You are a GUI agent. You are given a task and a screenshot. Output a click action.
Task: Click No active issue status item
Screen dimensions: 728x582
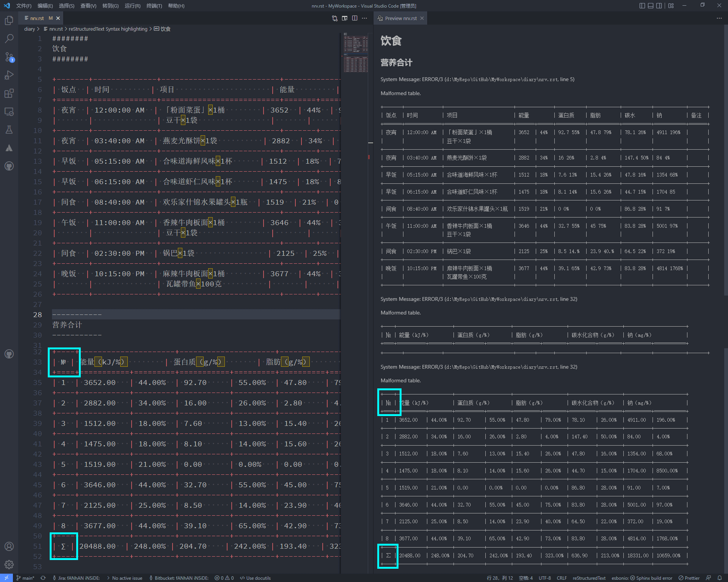coord(125,578)
